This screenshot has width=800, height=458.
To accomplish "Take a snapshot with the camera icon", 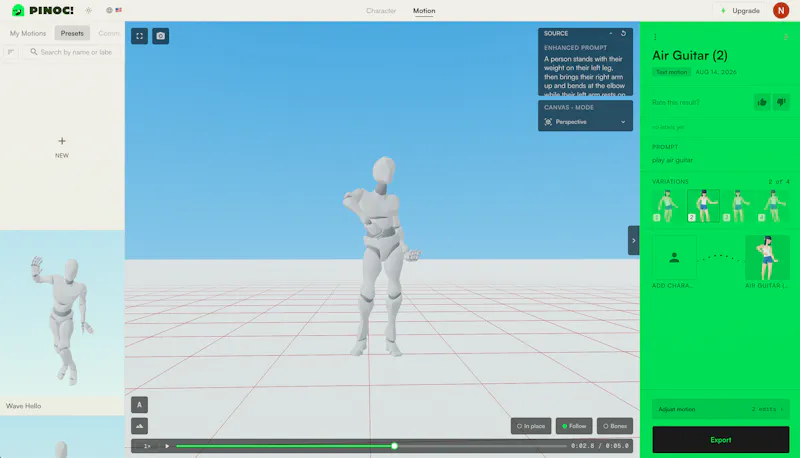I will 161,36.
